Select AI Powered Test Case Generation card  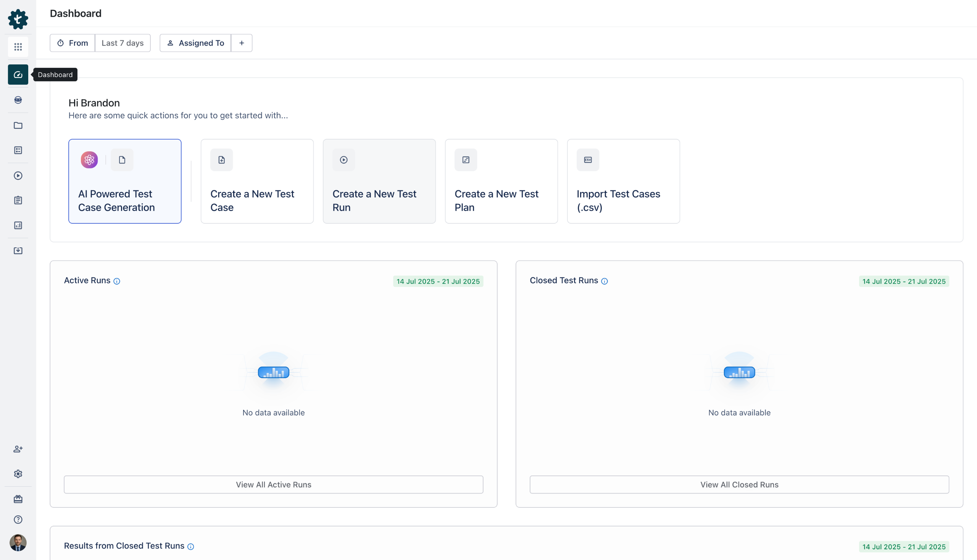click(x=125, y=181)
